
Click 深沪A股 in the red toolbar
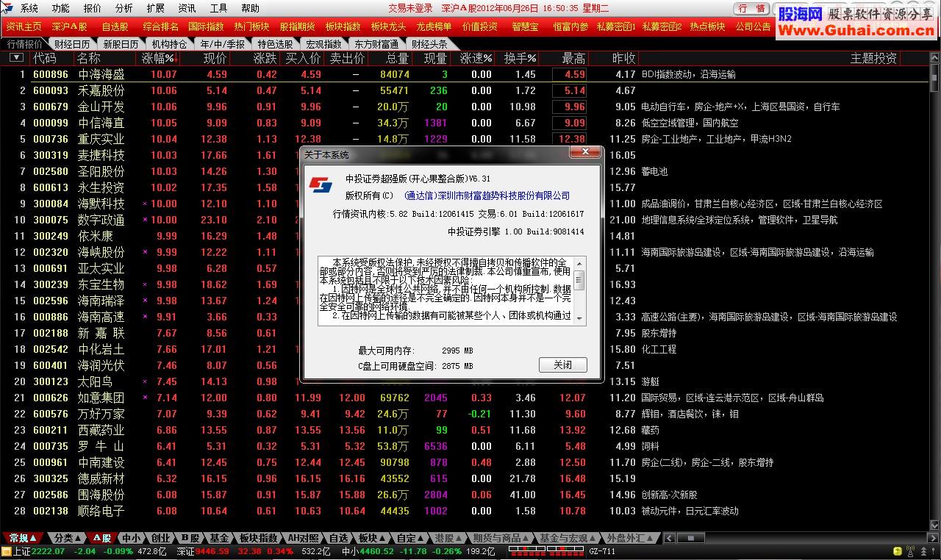tap(69, 26)
